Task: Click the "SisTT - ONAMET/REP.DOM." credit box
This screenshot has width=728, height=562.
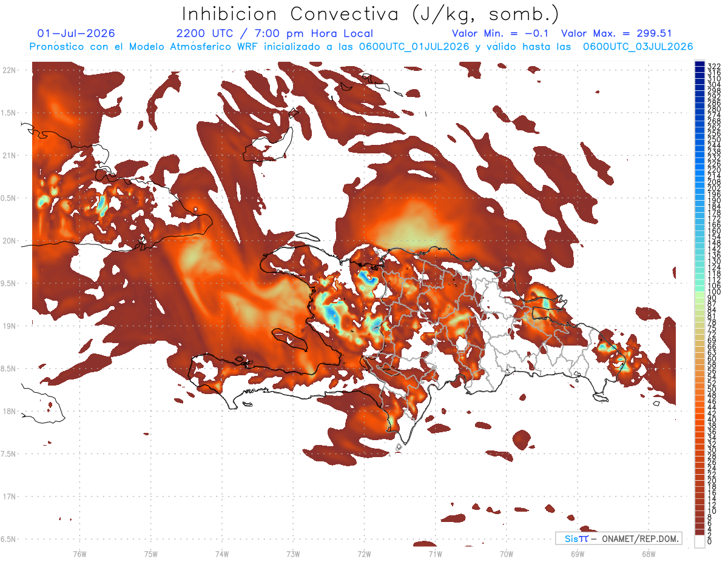Action: [618, 538]
